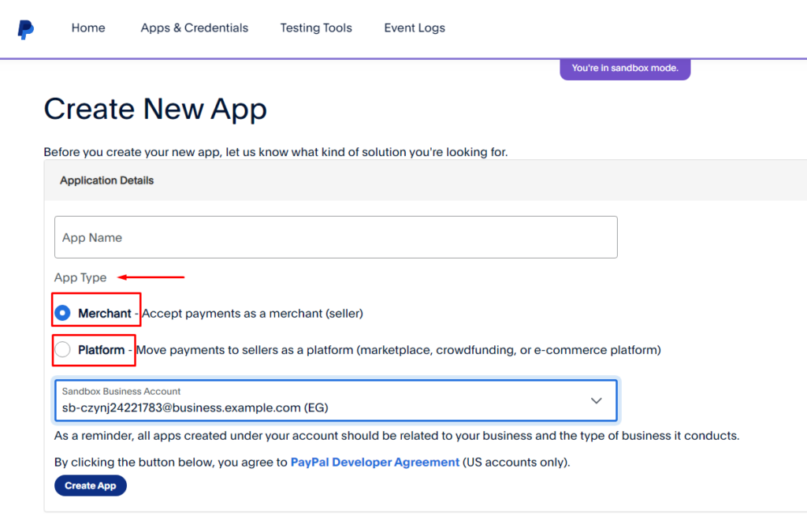The height and width of the screenshot is (532, 807).
Task: Go to Apps & Credentials
Action: coord(195,28)
